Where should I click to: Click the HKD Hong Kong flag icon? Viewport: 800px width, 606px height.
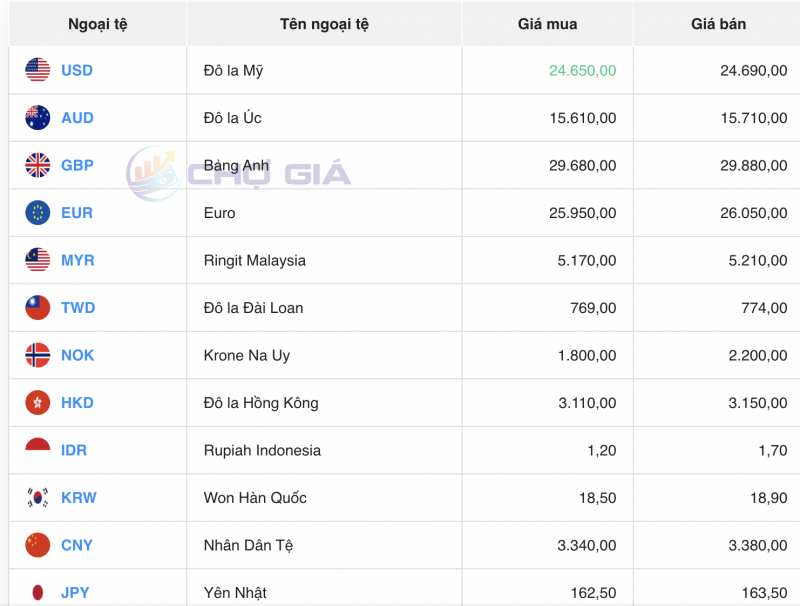(36, 403)
